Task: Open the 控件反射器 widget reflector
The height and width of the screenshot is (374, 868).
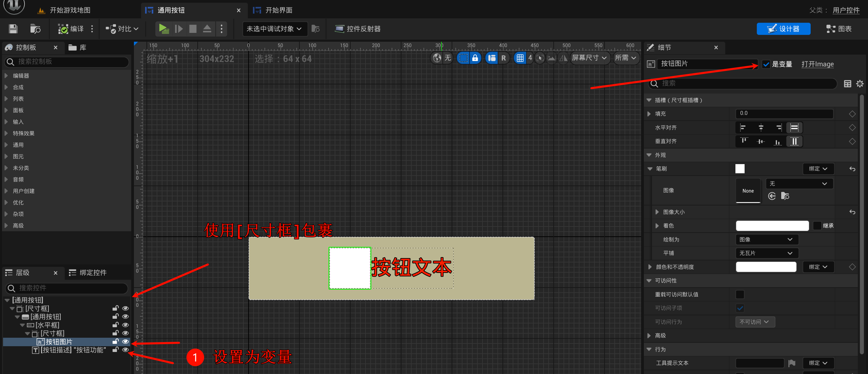Action: coord(358,29)
